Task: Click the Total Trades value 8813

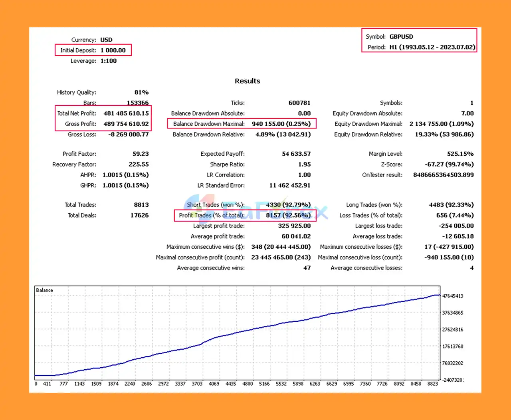Action: pos(141,205)
